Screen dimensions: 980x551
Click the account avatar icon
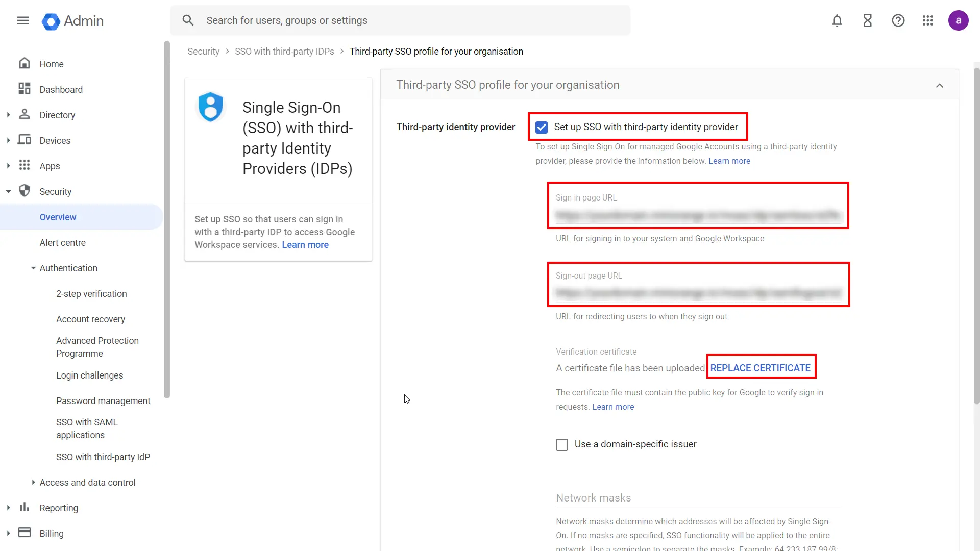[959, 20]
